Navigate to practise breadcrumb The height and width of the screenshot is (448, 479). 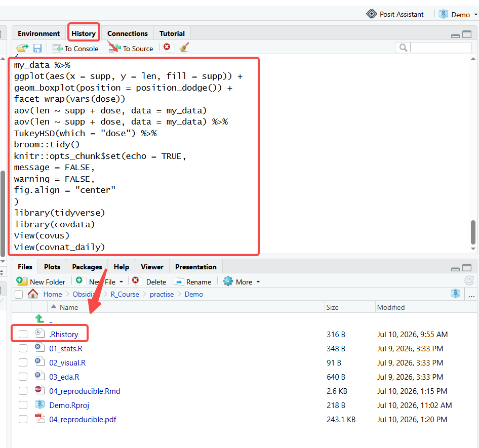point(162,295)
